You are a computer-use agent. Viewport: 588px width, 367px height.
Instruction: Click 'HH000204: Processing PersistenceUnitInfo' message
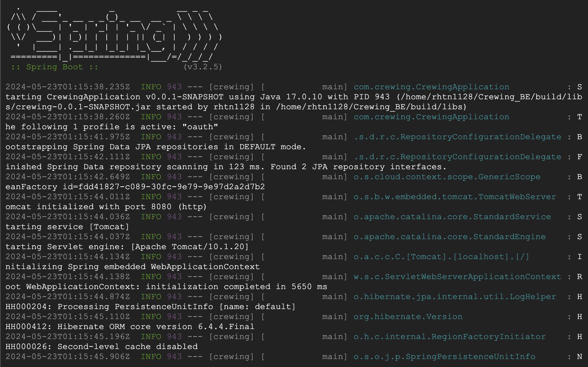coord(109,307)
